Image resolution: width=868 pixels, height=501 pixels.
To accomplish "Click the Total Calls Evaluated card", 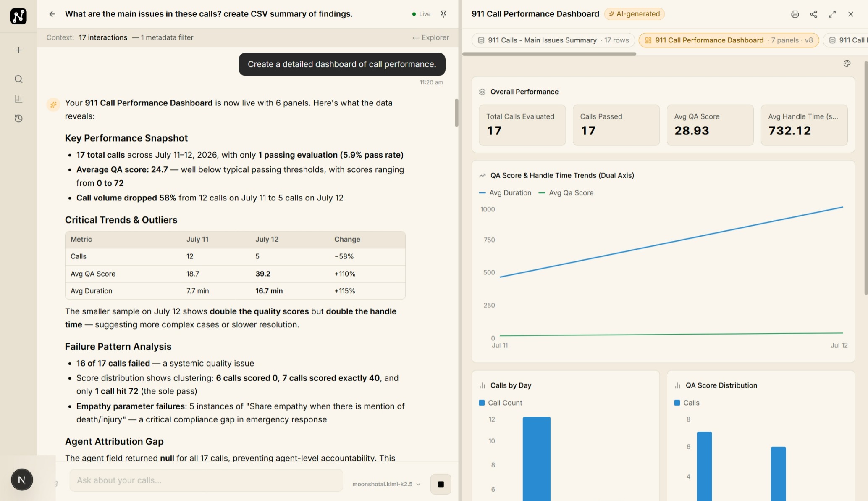I will tap(522, 125).
